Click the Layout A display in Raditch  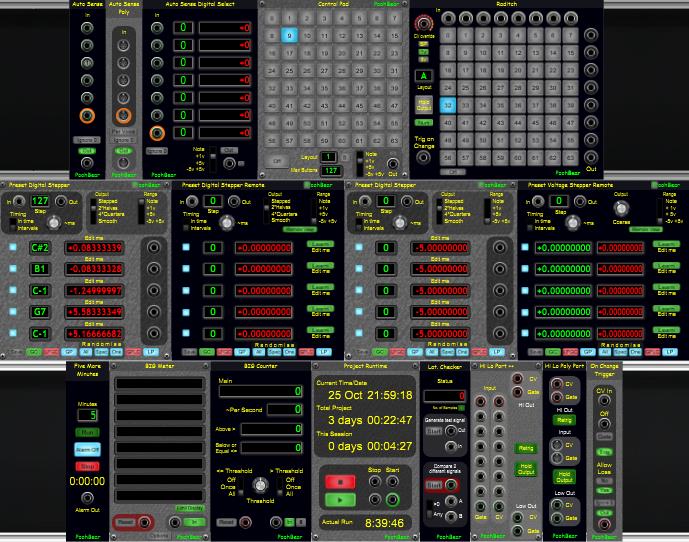click(424, 75)
